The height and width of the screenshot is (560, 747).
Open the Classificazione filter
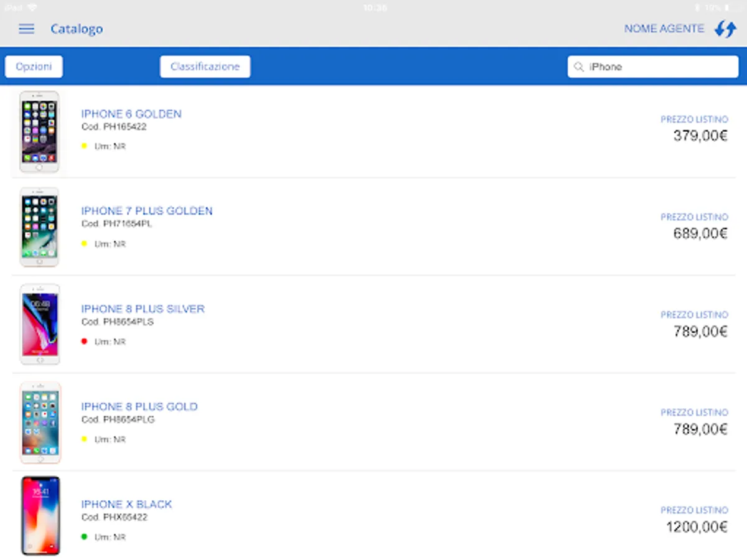click(x=205, y=67)
